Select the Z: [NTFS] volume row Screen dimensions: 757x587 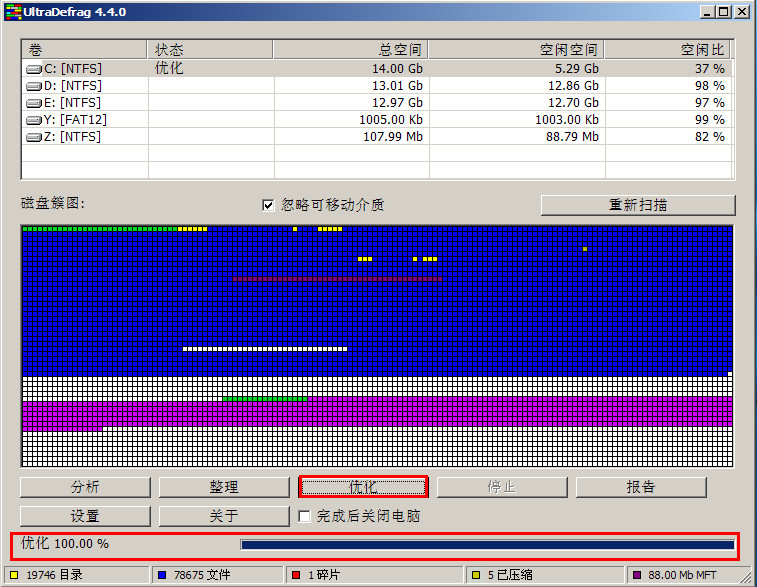(377, 137)
